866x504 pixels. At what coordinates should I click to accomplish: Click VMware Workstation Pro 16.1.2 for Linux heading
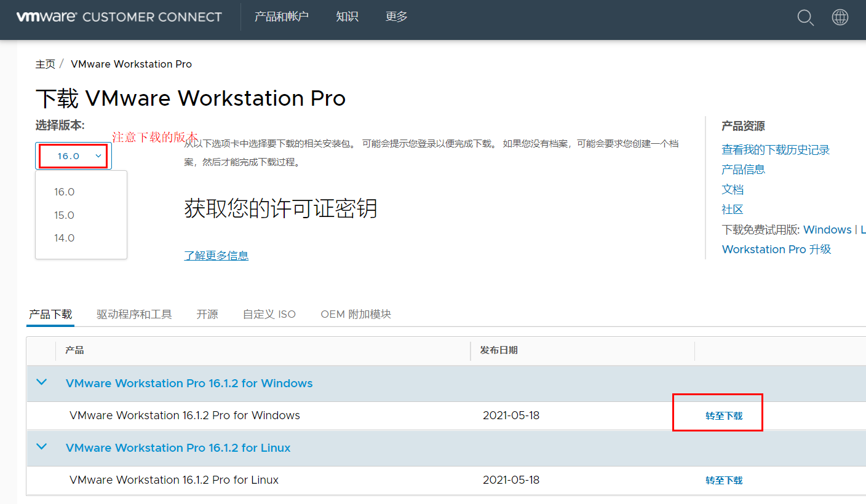tap(178, 448)
